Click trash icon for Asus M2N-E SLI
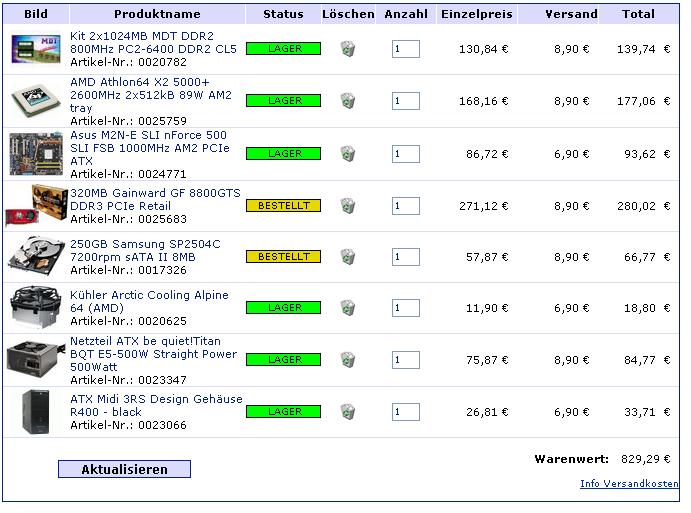The width and height of the screenshot is (691, 513). pos(348,153)
